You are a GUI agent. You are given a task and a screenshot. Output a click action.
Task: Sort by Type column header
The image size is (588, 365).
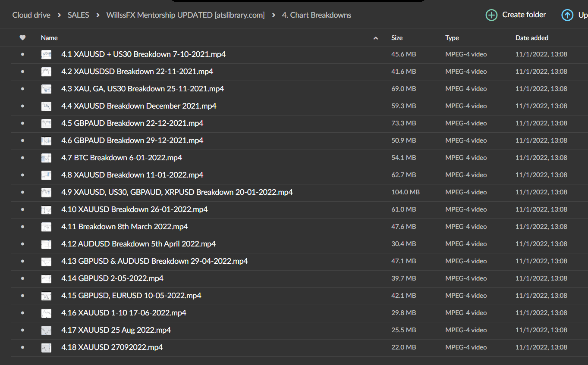452,38
